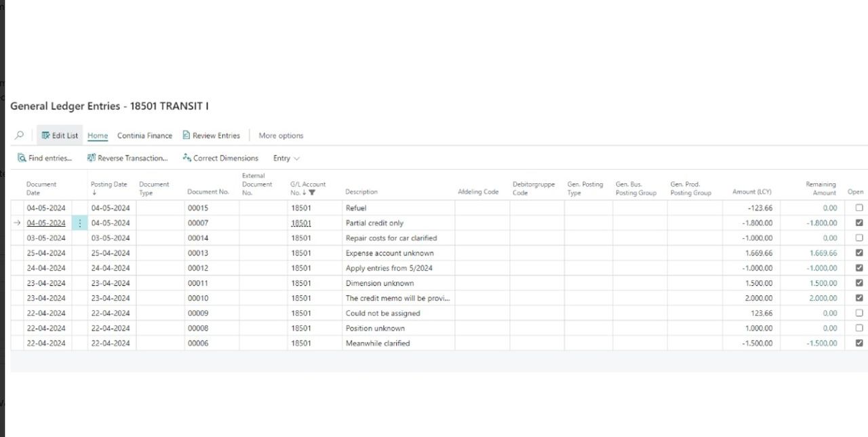Open the three-dot row menu for document 00007
The width and height of the screenshot is (868, 437).
(80, 223)
